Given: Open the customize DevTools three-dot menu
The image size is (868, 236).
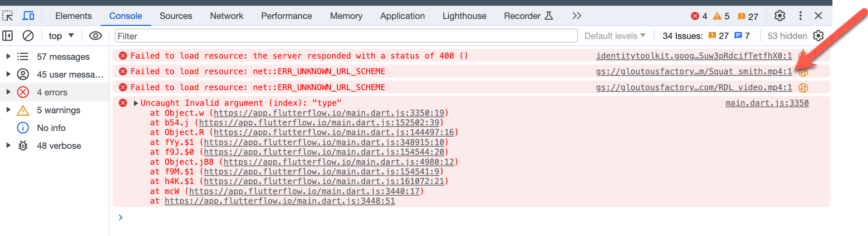Looking at the screenshot, I should (x=801, y=16).
